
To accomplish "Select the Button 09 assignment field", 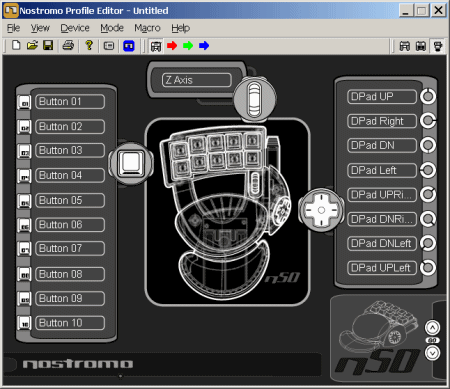I will (x=70, y=298).
